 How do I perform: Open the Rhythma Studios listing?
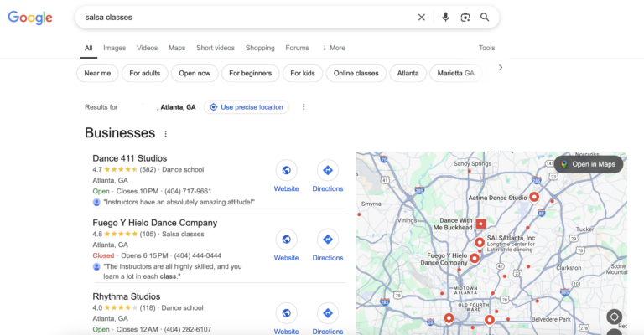[127, 296]
